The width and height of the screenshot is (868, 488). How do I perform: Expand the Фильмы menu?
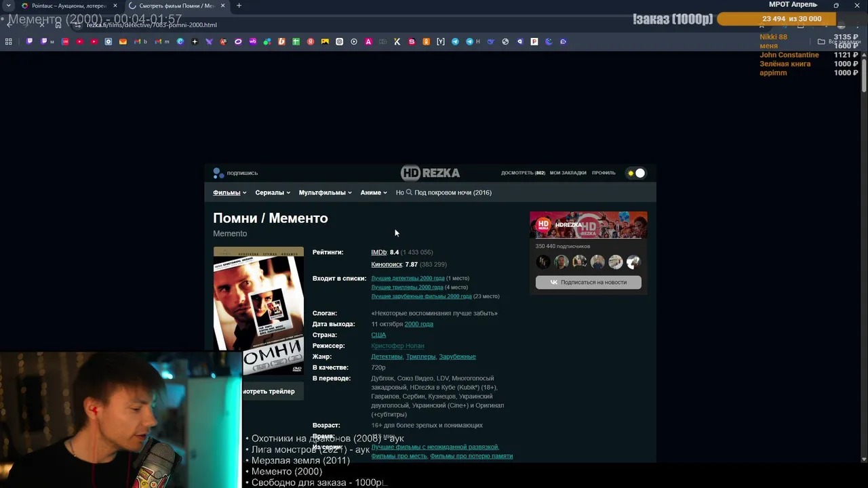pos(229,192)
